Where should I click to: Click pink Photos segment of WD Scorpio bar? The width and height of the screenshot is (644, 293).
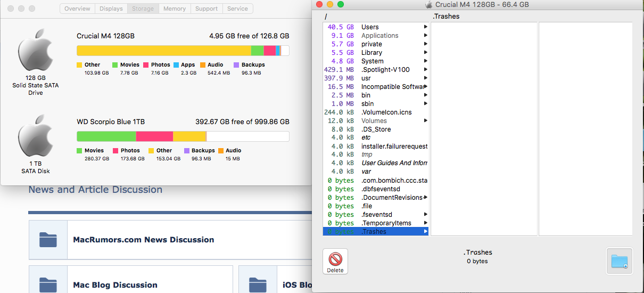click(154, 136)
